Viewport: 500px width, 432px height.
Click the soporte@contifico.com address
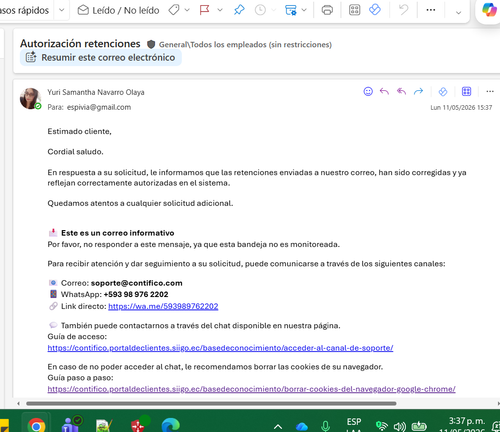click(137, 283)
